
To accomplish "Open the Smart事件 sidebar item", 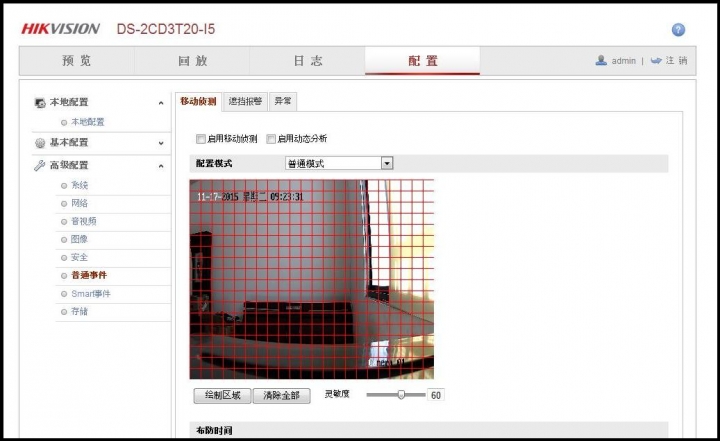I will 91,294.
